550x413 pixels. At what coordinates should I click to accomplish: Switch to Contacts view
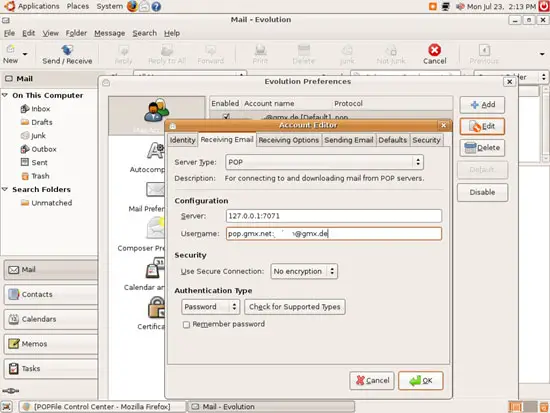point(51,294)
